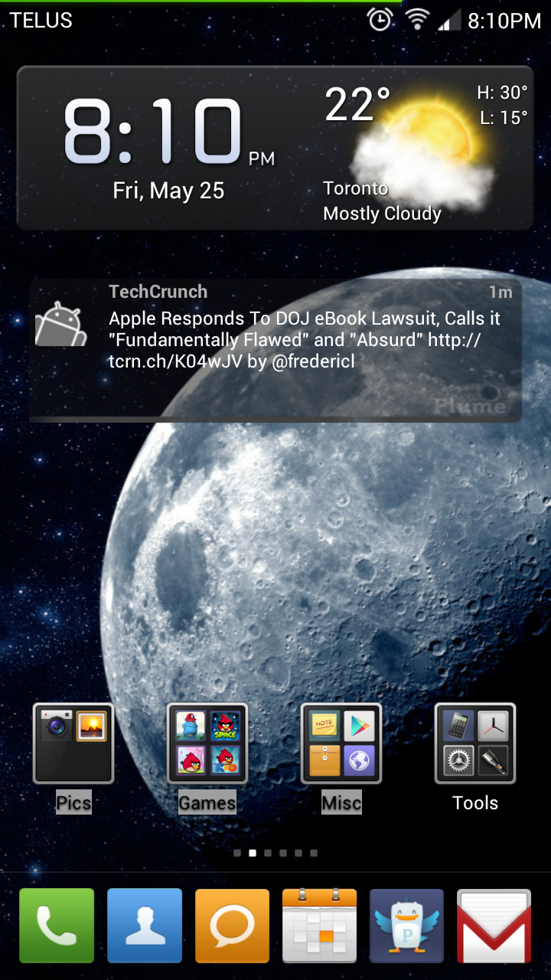Open the Gmail app in dock

click(x=494, y=925)
